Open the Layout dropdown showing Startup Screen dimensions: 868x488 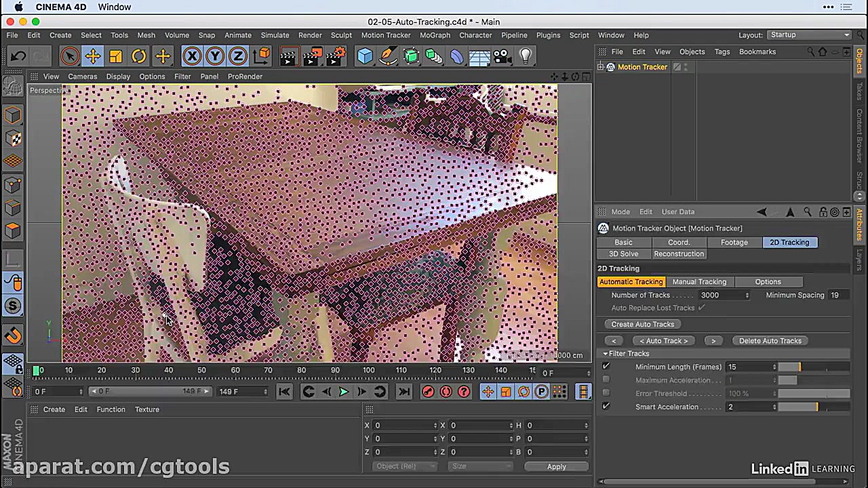(x=810, y=35)
